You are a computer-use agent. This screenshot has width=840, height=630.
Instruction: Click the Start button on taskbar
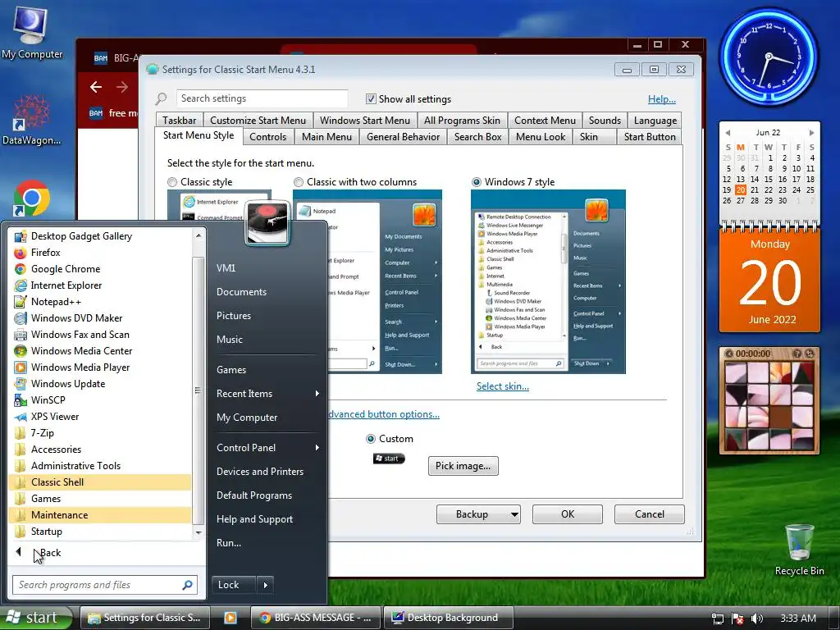36,618
